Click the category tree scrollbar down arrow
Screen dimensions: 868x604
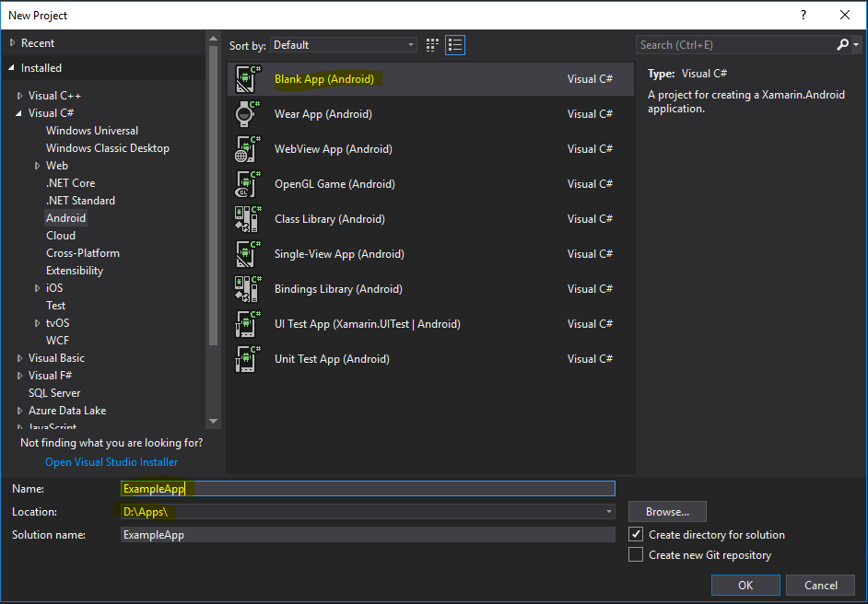213,422
